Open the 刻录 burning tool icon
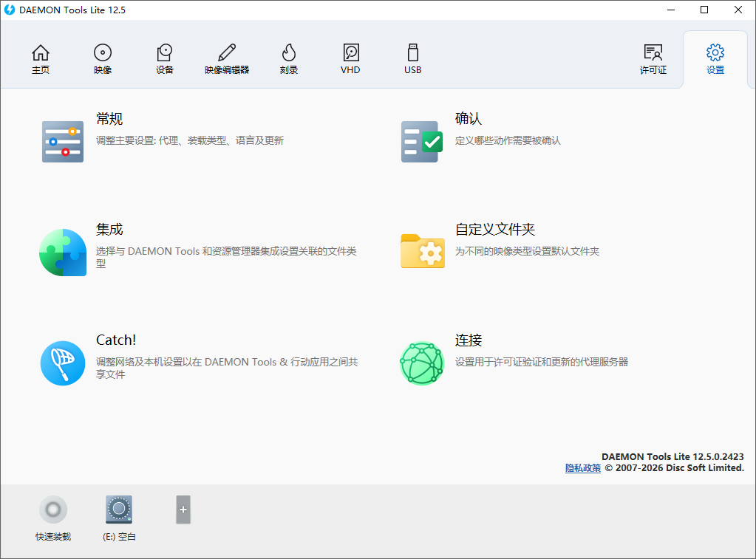The width and height of the screenshot is (756, 559). point(288,58)
